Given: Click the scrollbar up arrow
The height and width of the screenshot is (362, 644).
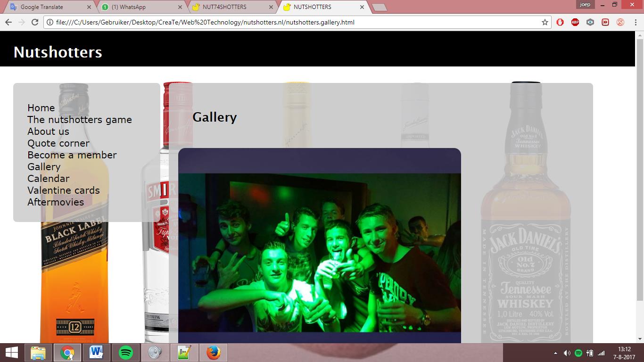Looking at the screenshot, I should [x=640, y=35].
